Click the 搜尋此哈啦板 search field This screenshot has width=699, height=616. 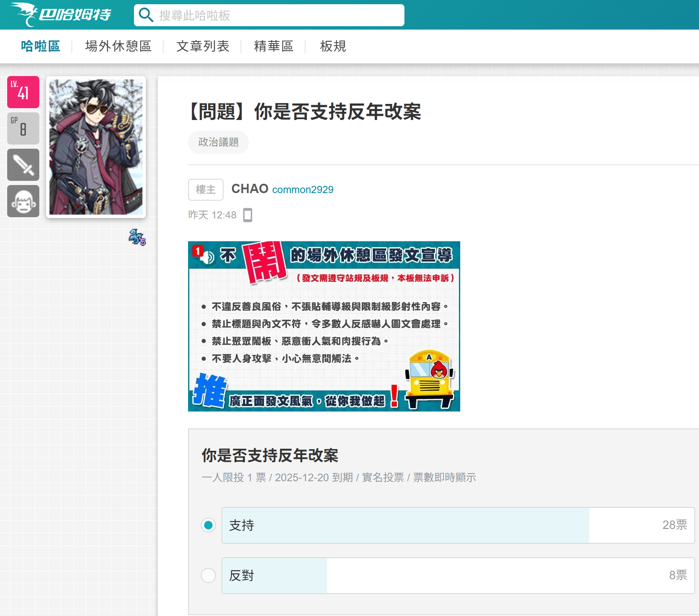point(279,16)
